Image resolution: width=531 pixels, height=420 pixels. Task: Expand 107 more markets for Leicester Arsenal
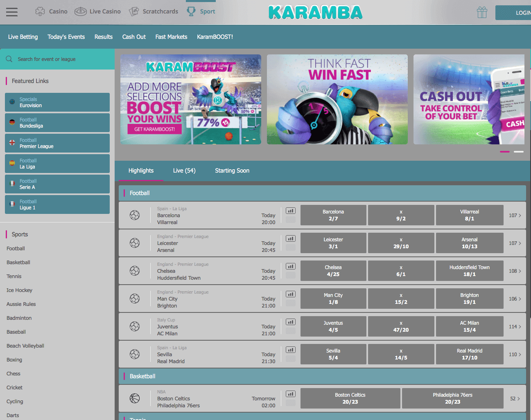515,243
